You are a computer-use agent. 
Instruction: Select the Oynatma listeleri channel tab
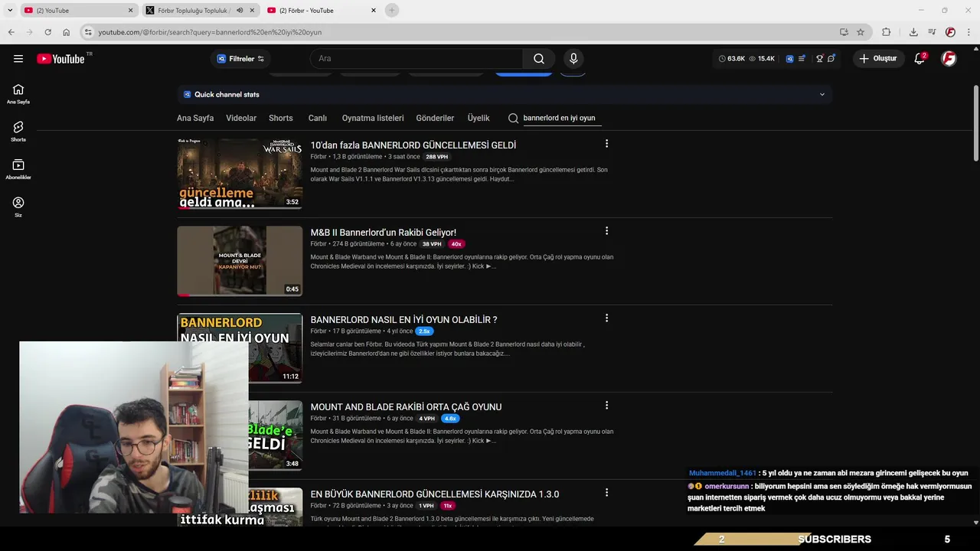373,118
